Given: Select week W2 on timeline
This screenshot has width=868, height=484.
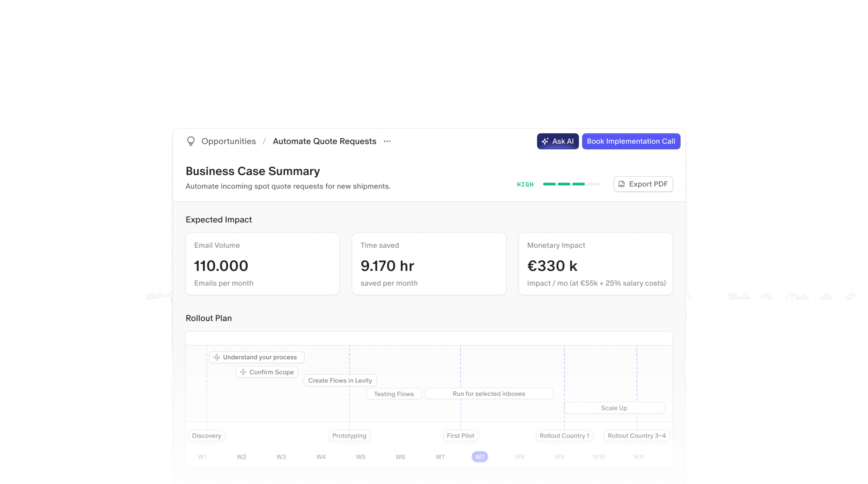Looking at the screenshot, I should [242, 457].
